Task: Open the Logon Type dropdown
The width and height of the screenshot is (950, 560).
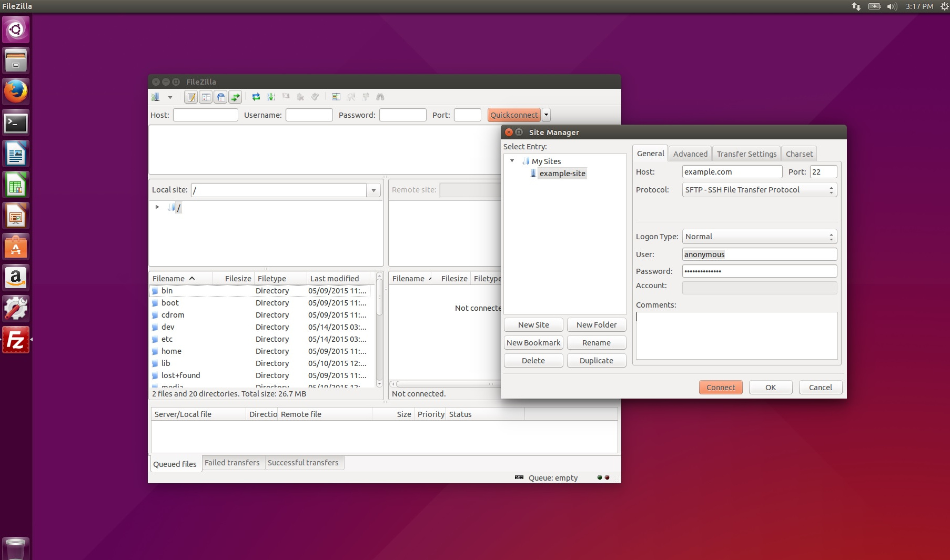Action: click(760, 237)
